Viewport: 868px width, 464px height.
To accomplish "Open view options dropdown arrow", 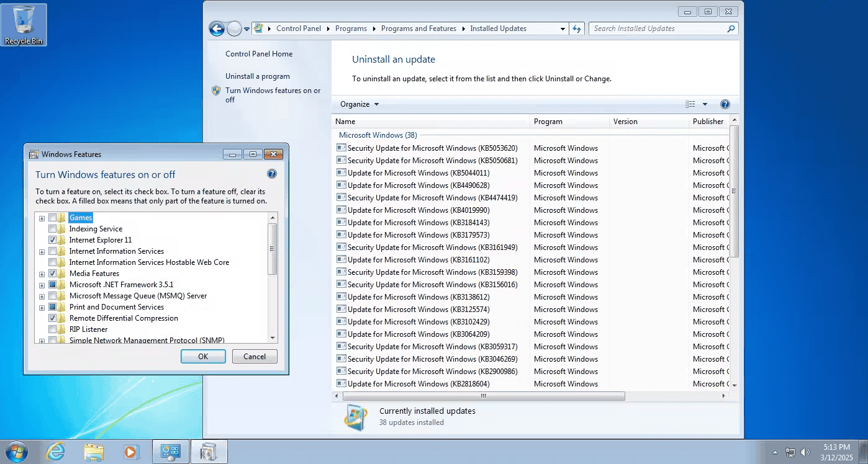I will [705, 104].
